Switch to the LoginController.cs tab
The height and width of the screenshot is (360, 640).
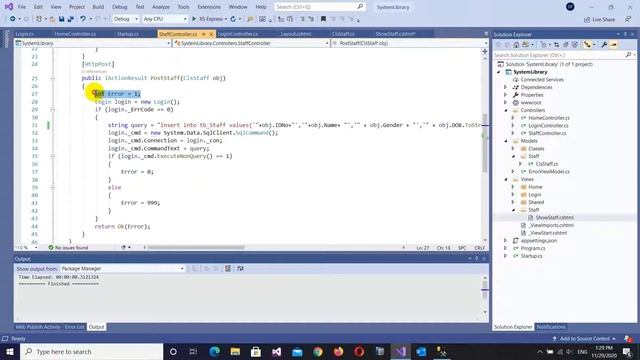pos(238,34)
